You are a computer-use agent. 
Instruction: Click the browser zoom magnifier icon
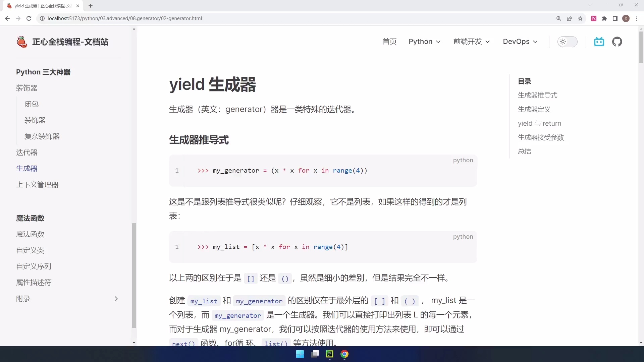[559, 18]
